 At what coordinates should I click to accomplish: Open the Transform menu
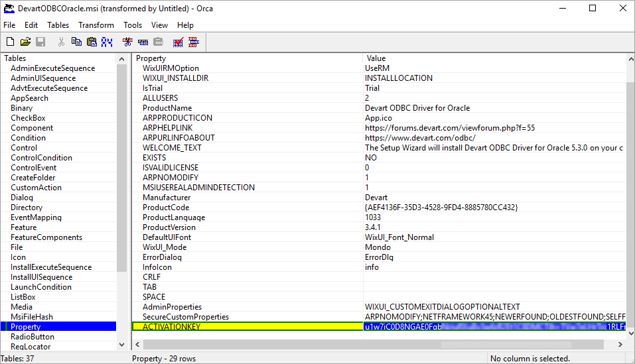tap(96, 25)
